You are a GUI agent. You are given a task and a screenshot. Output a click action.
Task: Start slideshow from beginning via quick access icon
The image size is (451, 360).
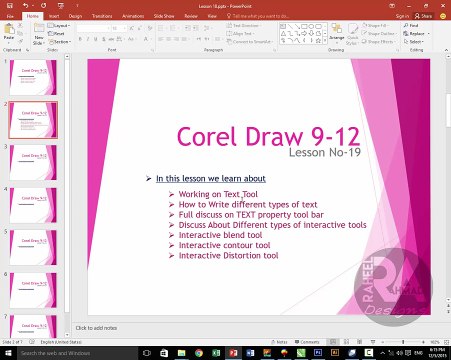click(x=61, y=6)
